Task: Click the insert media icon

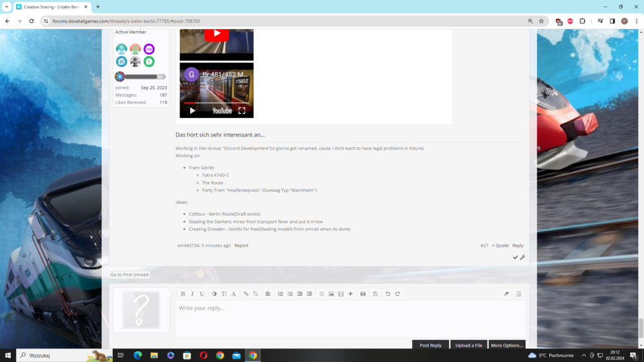Action: coord(341,294)
